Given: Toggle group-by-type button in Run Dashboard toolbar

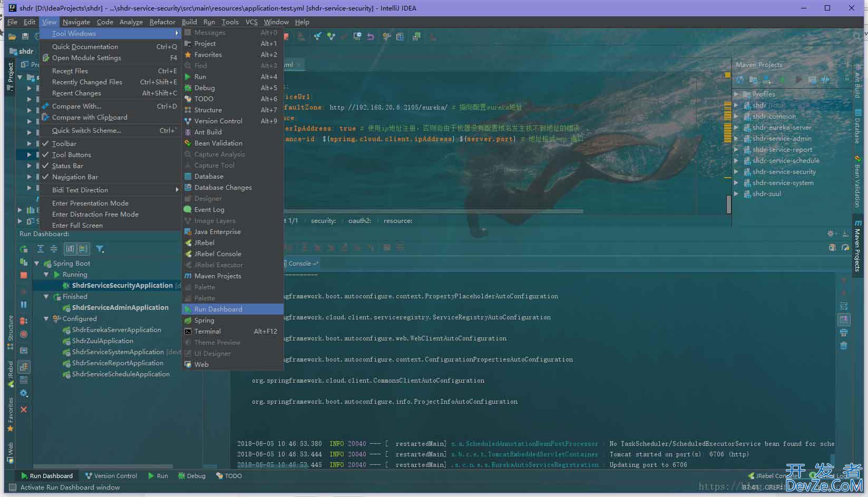Looking at the screenshot, I should pos(70,249).
